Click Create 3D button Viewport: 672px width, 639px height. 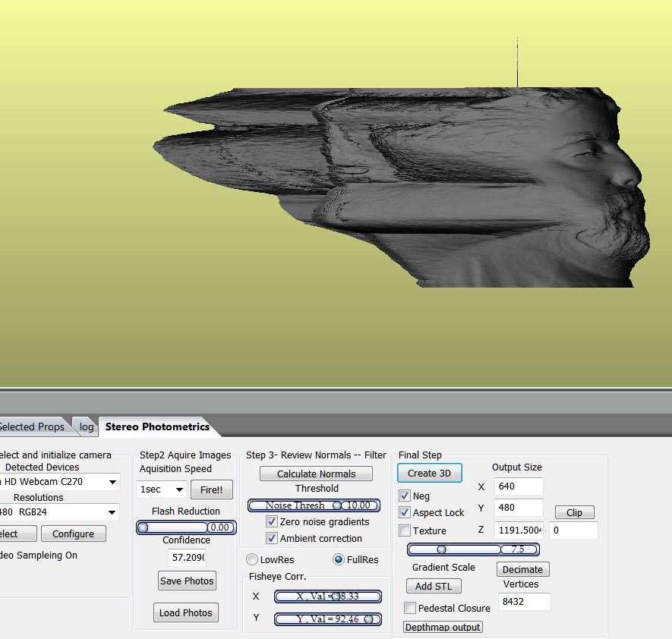pyautogui.click(x=429, y=473)
